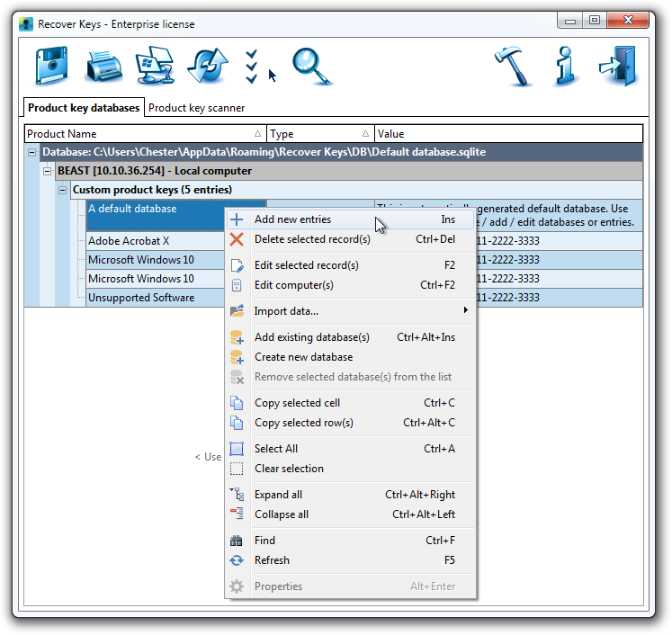Click the Expand all tree icon

(x=237, y=495)
